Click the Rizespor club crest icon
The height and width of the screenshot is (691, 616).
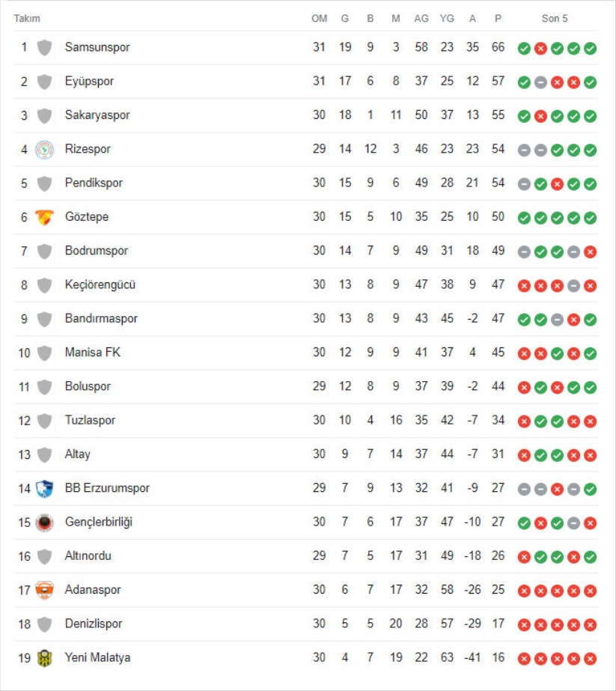pyautogui.click(x=44, y=150)
